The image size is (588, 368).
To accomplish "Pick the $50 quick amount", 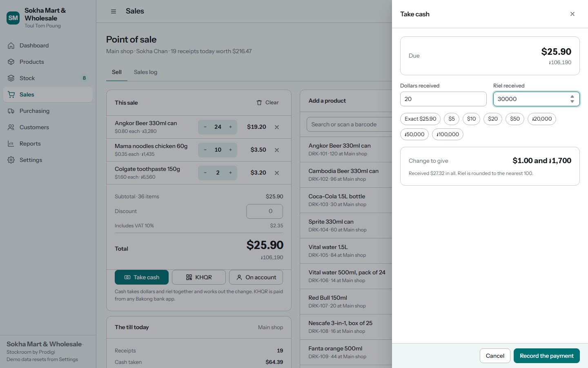I will click(515, 119).
